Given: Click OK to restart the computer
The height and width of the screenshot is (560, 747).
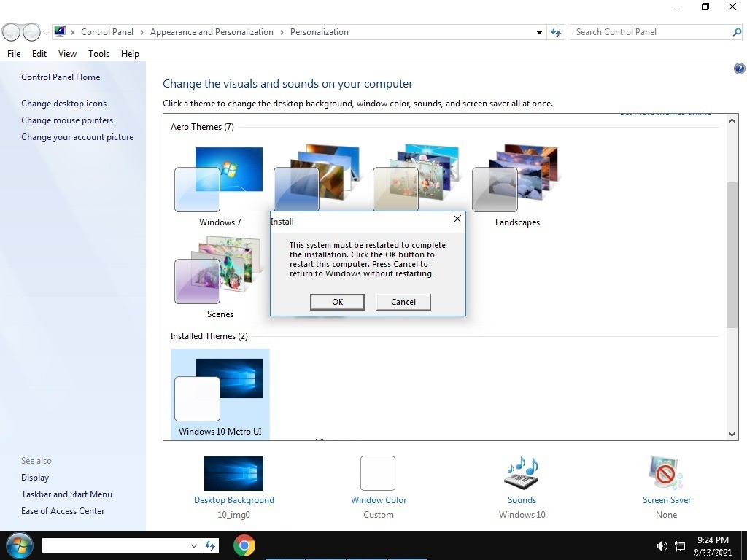Looking at the screenshot, I should 337,301.
